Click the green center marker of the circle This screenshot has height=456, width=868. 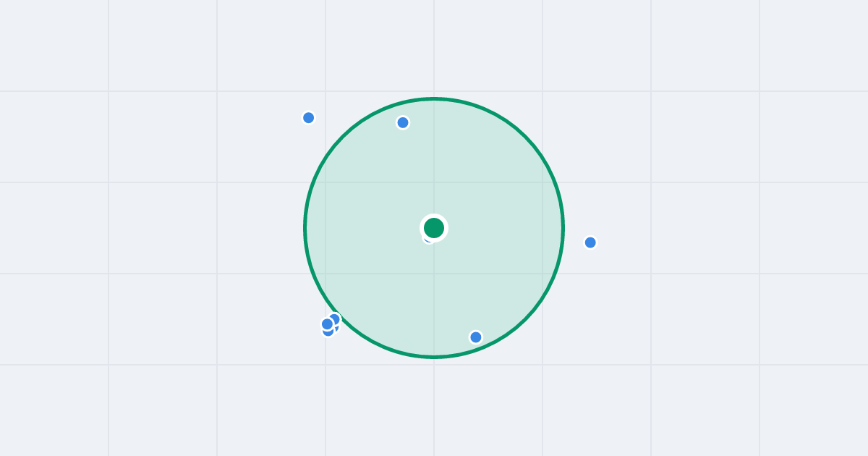pos(434,228)
